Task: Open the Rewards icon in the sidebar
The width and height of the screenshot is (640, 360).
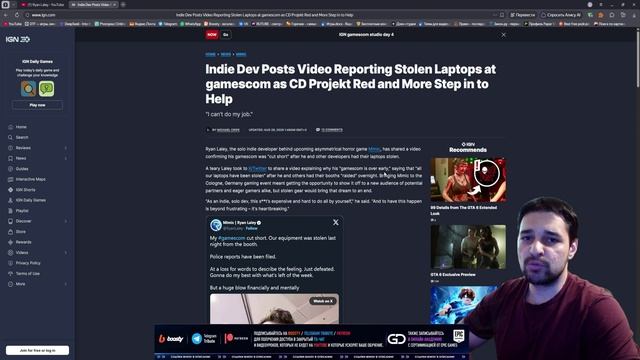Action: click(10, 242)
